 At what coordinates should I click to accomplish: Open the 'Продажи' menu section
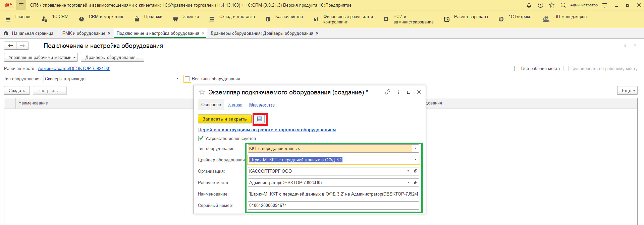[153, 17]
